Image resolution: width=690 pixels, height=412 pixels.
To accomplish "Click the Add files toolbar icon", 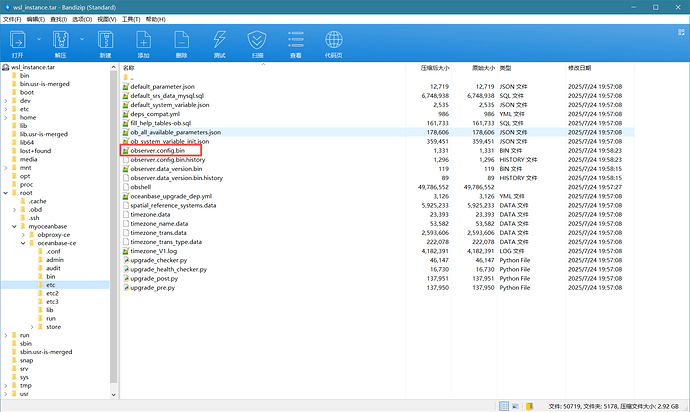I will coord(143,40).
